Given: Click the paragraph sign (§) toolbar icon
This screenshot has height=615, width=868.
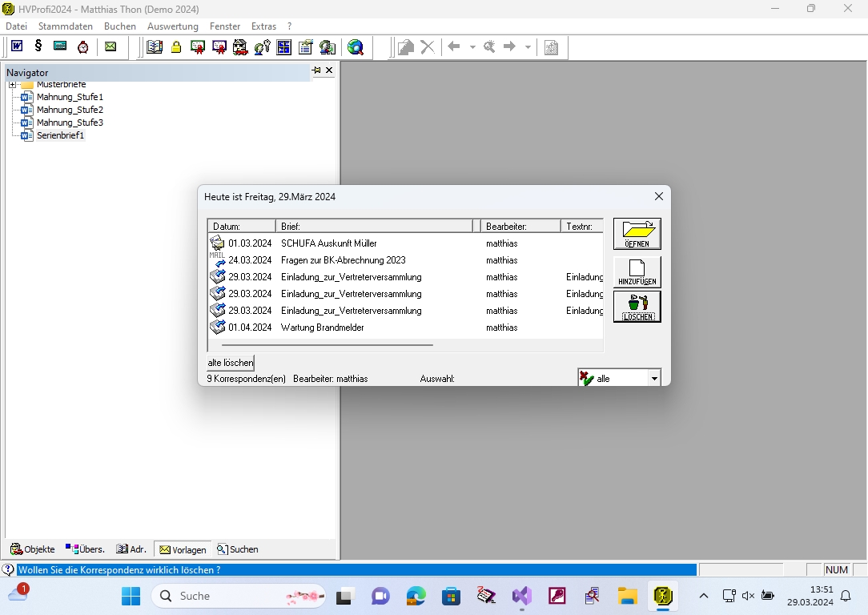Looking at the screenshot, I should coord(38,46).
